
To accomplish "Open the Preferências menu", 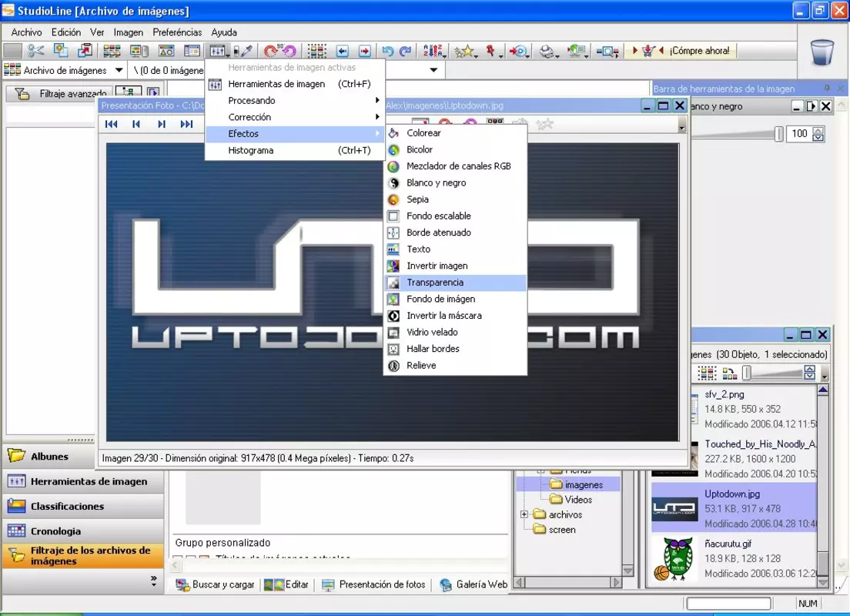I will (x=177, y=32).
